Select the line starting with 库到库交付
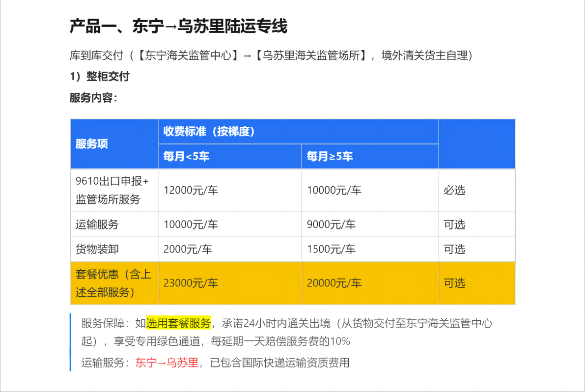The width and height of the screenshot is (585, 392). (x=271, y=56)
